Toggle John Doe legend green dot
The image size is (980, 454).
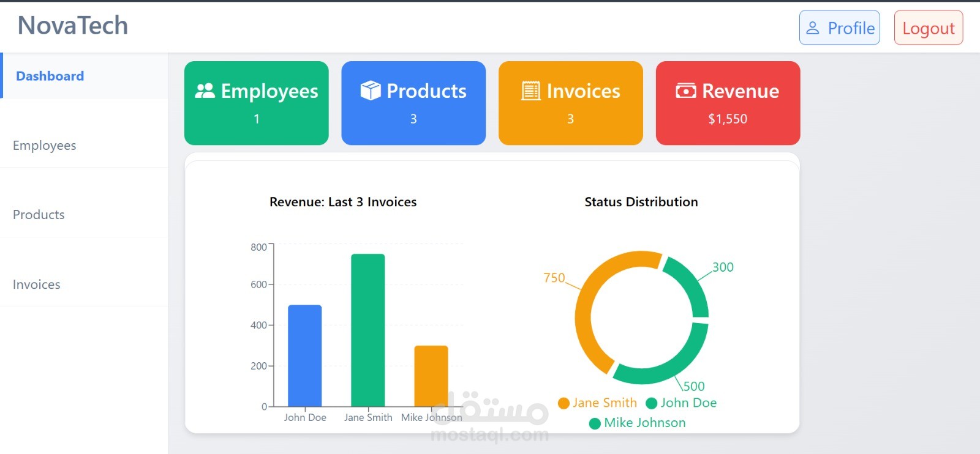pos(652,403)
